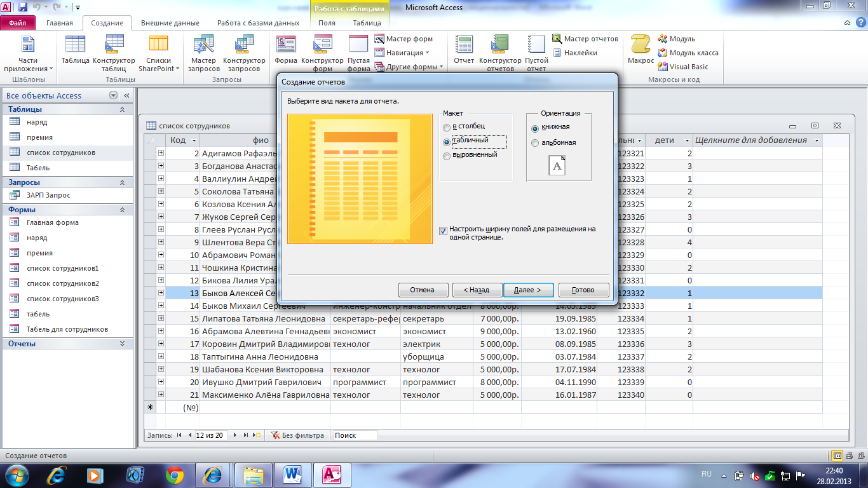Open дети column dropdown arrow
This screenshot has height=488, width=868.
[x=688, y=140]
